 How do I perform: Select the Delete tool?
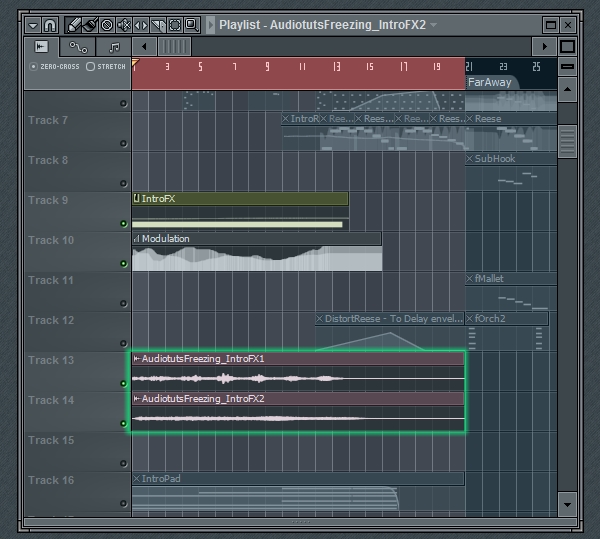point(107,26)
